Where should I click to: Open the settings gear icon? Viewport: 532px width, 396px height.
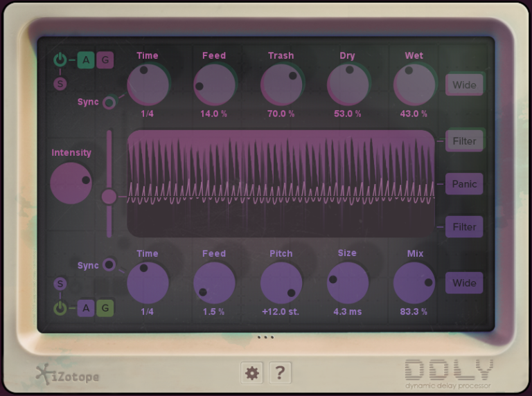pos(252,373)
